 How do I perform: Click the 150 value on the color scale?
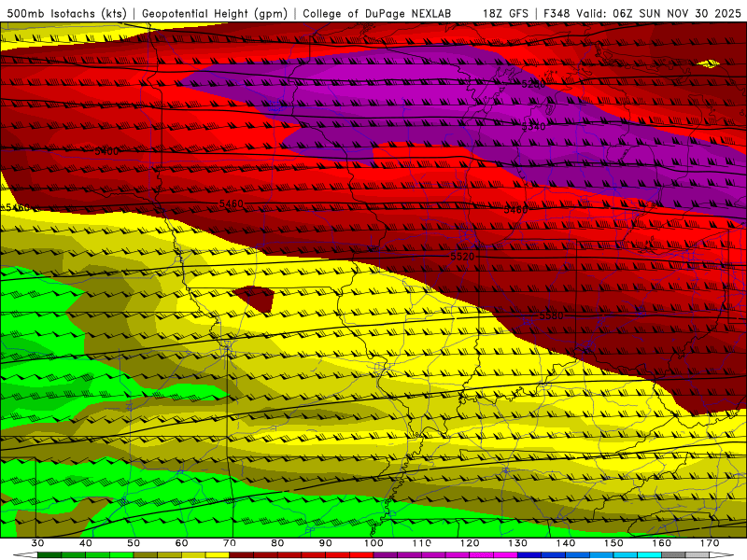point(613,543)
